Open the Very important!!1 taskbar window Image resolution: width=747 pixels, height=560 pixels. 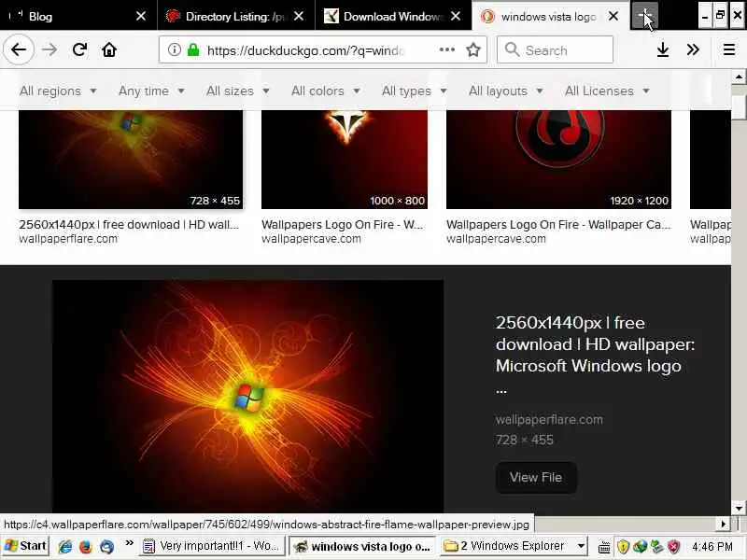[x=213, y=546]
